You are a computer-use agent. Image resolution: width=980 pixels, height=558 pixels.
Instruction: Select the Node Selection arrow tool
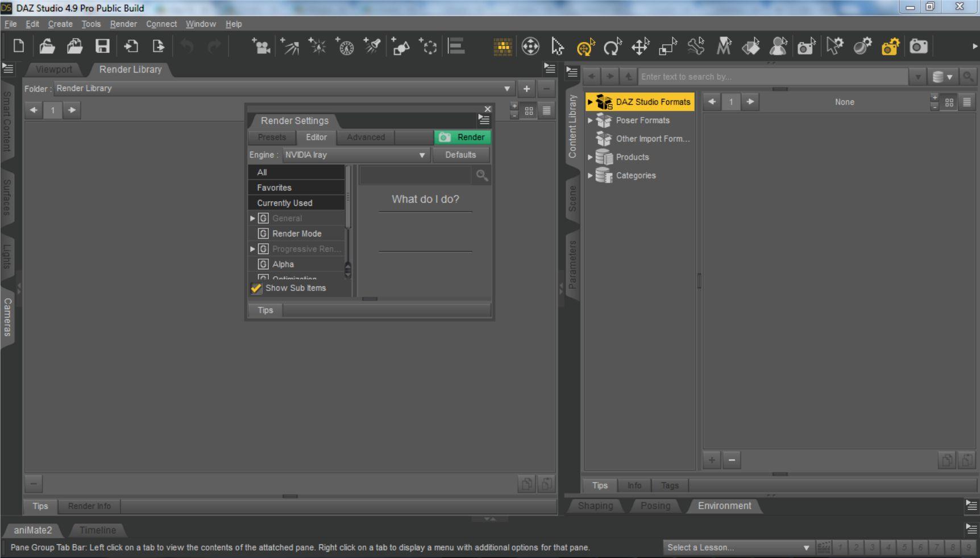(558, 46)
